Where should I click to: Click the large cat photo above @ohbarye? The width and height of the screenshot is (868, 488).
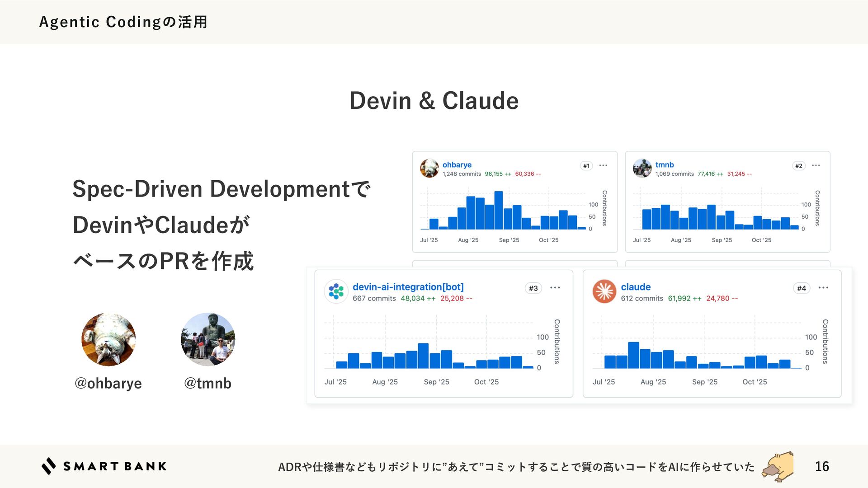(x=108, y=339)
